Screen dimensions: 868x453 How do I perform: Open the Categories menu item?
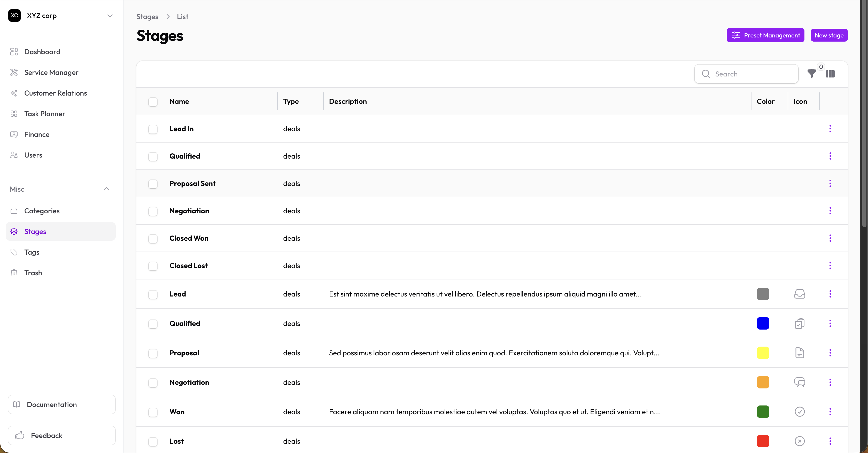[x=61, y=211]
